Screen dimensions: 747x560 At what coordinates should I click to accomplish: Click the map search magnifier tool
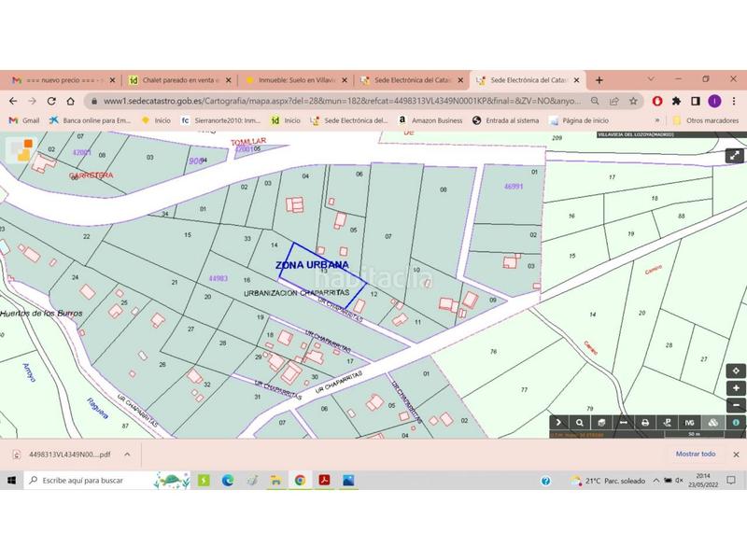pos(579,422)
